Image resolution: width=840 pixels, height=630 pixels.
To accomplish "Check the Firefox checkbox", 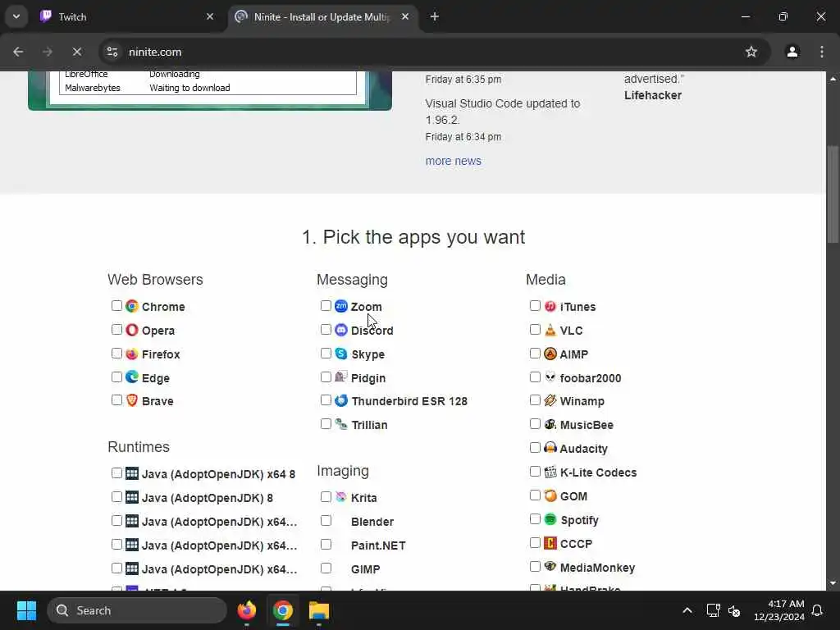I will (x=116, y=353).
